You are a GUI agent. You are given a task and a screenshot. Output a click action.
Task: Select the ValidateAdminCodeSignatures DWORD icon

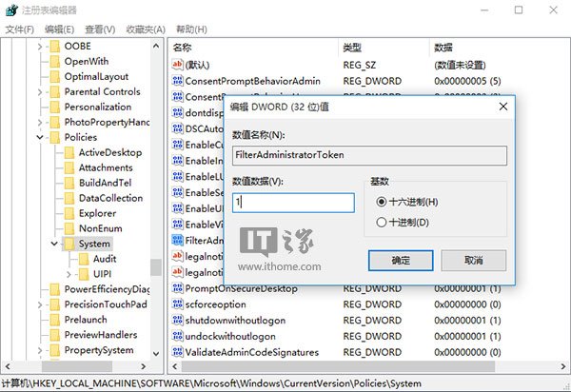coord(177,352)
